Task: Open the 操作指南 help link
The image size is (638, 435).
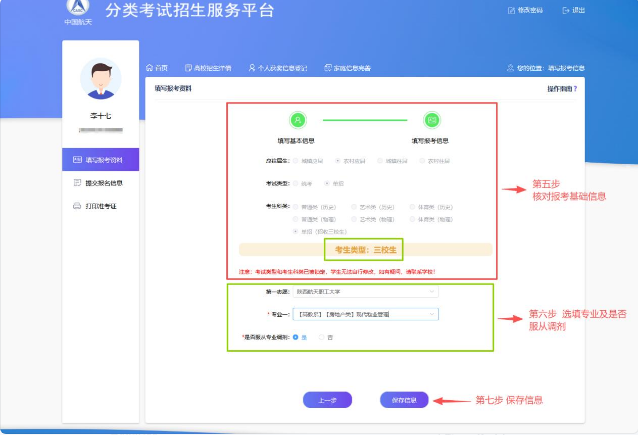Action: [x=561, y=89]
